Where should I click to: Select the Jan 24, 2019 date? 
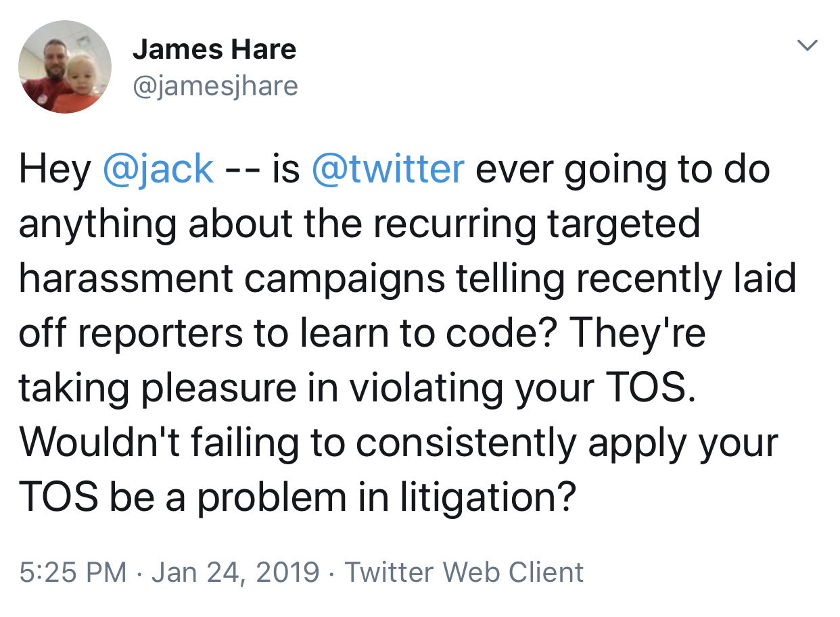point(235,572)
